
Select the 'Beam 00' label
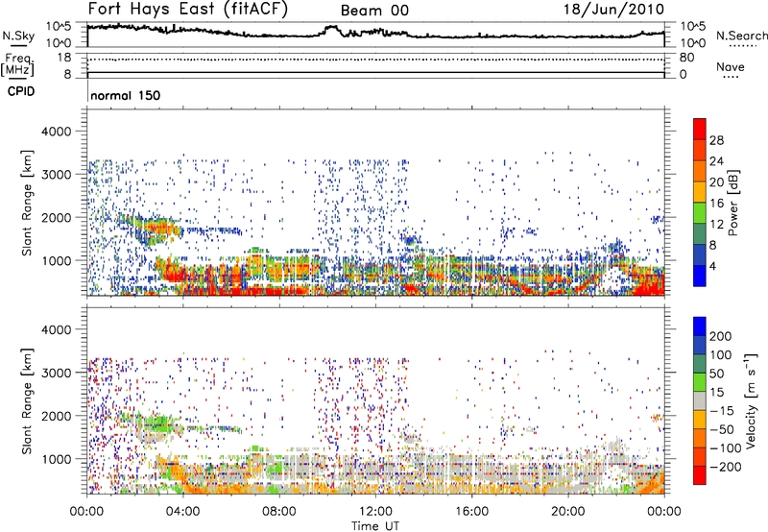(x=374, y=11)
